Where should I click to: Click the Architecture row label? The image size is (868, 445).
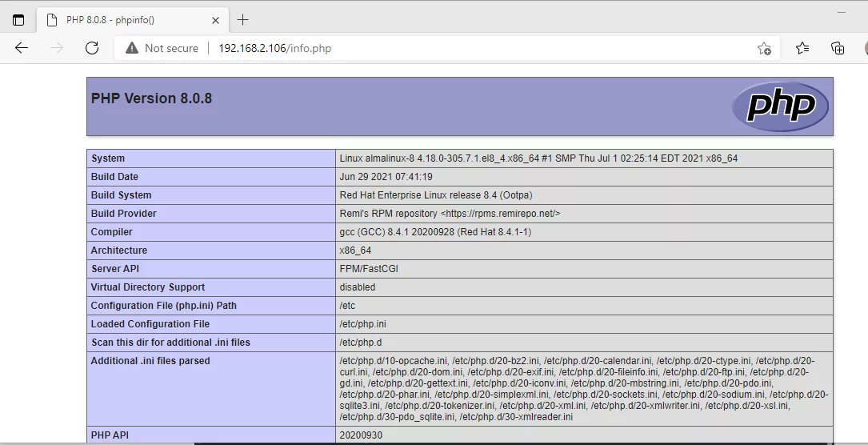119,251
